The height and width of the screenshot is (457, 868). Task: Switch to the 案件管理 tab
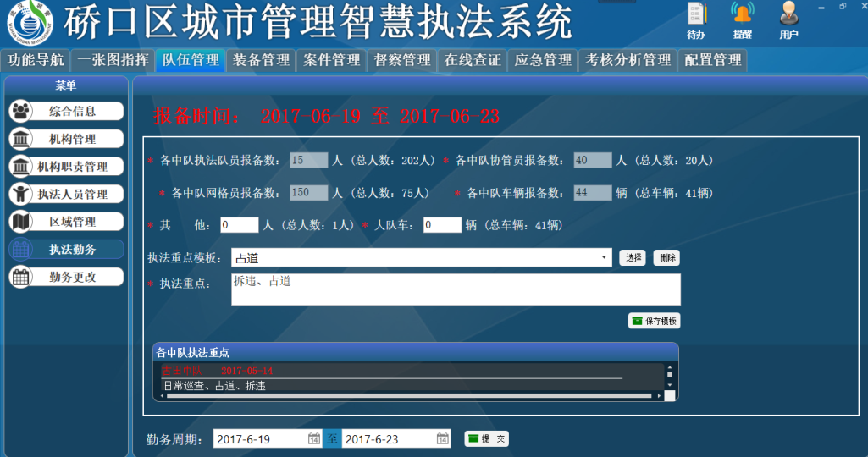point(331,60)
